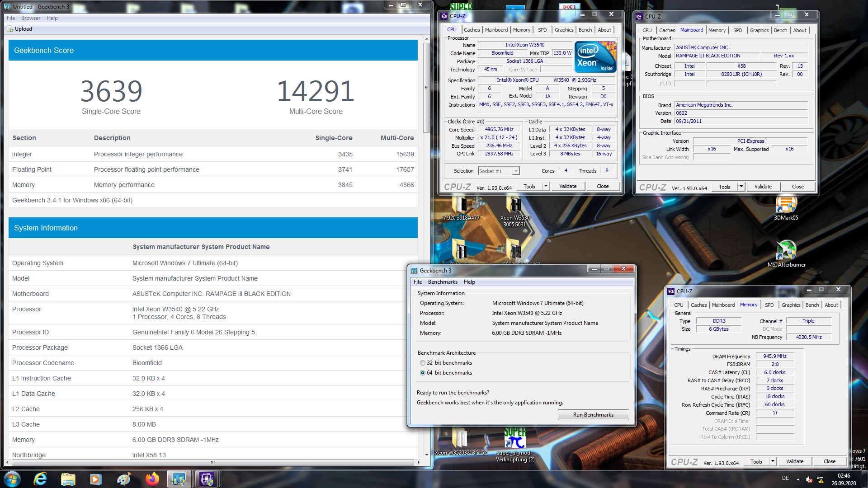Open the super_pi_mod shortcut on desktop

pyautogui.click(x=515, y=445)
